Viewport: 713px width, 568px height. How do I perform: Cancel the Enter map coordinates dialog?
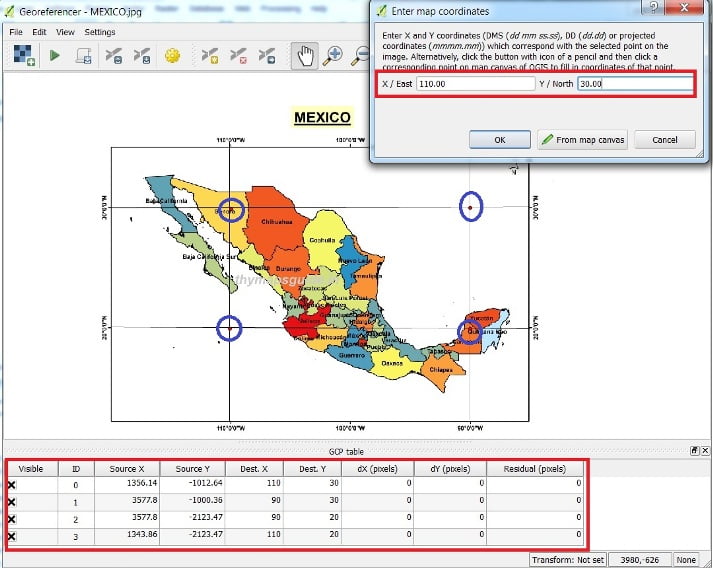pos(665,140)
